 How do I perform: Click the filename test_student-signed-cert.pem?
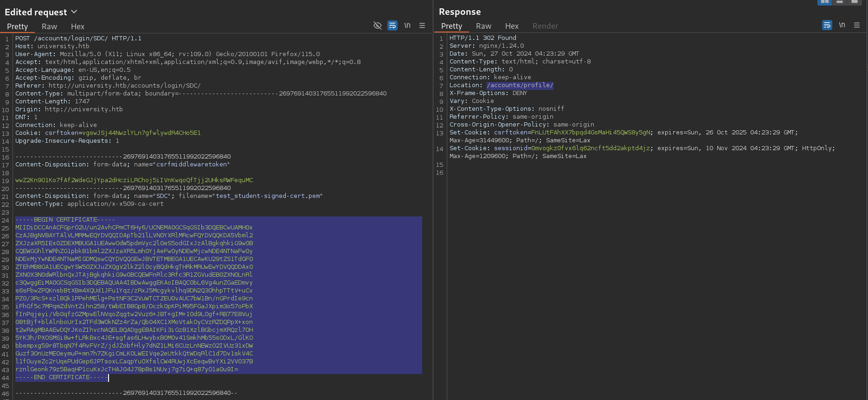pyautogui.click(x=268, y=196)
